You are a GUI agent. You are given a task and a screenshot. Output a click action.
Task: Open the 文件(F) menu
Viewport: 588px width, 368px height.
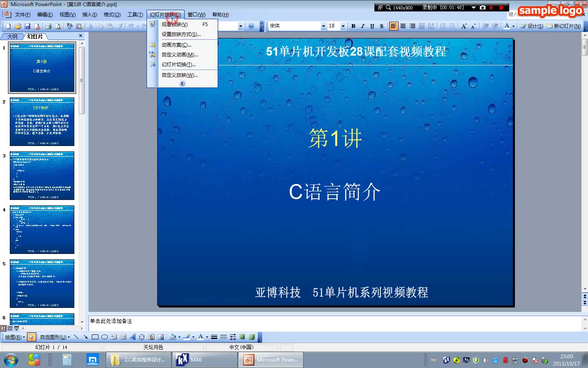click(22, 15)
